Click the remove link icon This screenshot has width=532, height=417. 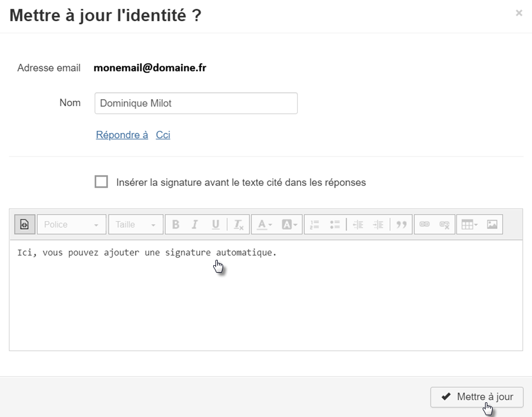coord(445,225)
